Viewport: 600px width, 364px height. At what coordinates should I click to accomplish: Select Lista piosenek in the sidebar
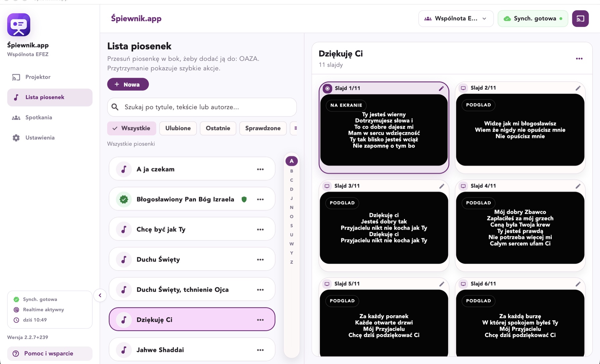click(50, 97)
